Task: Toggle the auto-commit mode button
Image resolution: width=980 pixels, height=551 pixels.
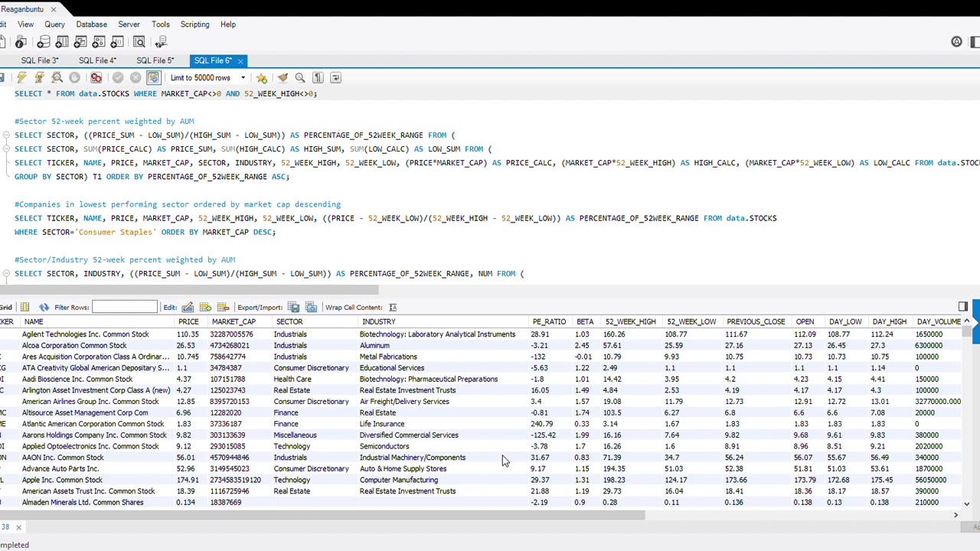Action: tap(153, 77)
